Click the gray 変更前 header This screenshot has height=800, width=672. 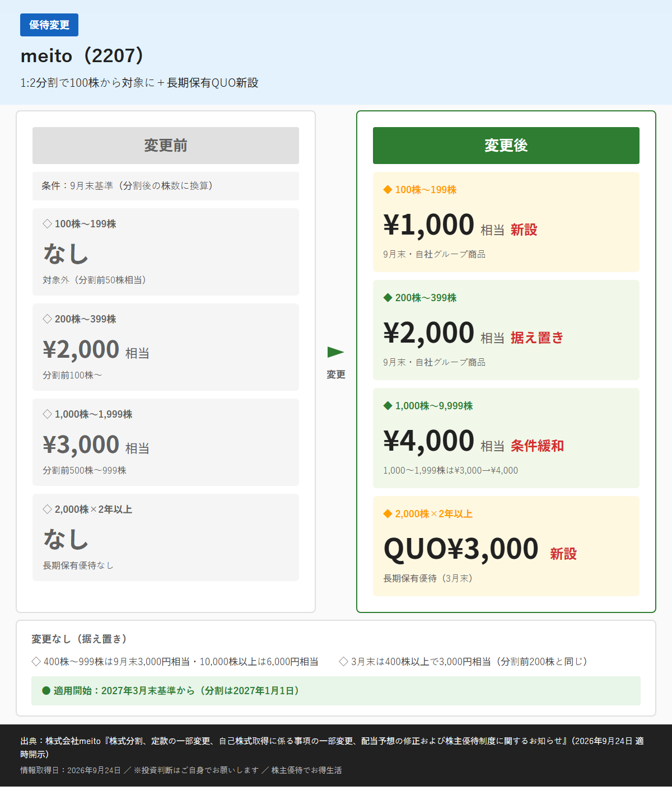pyautogui.click(x=166, y=146)
